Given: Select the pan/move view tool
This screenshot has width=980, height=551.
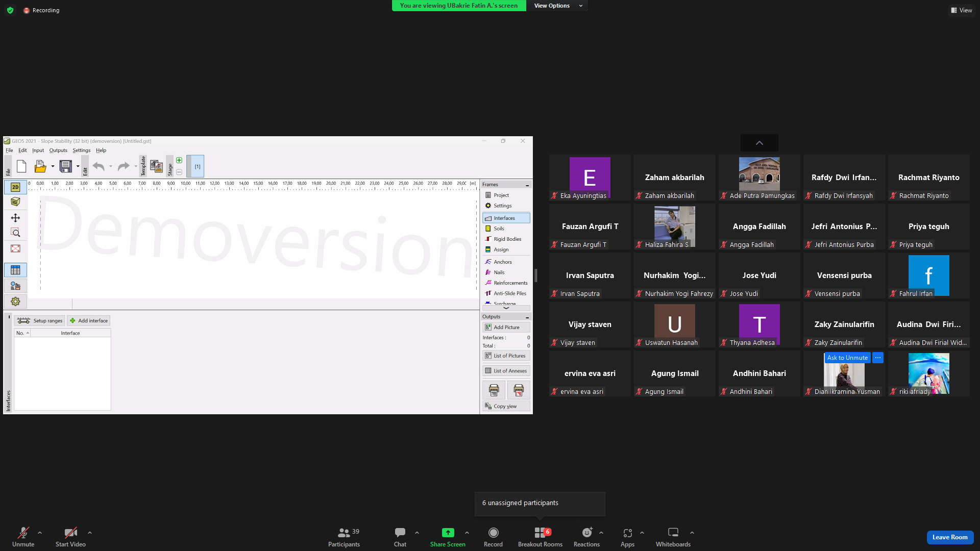Looking at the screenshot, I should pos(15,218).
